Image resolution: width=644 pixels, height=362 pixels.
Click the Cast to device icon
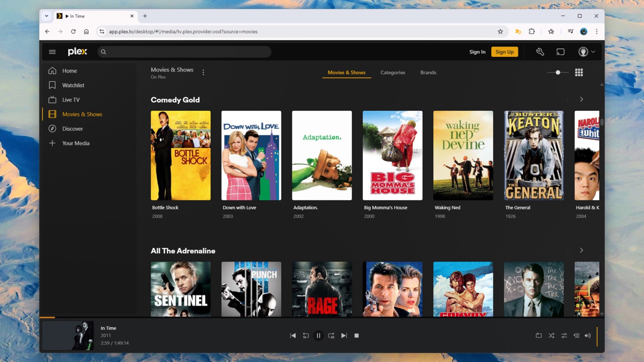pyautogui.click(x=561, y=52)
